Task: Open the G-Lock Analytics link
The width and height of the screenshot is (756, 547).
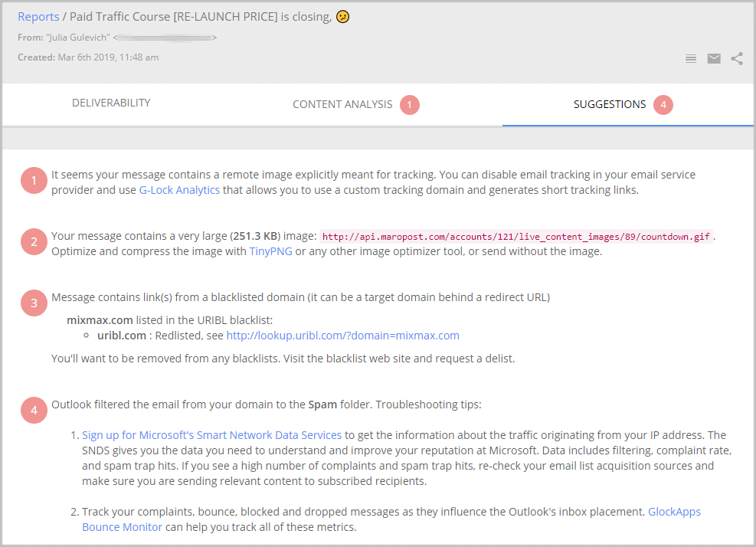Action: point(179,190)
